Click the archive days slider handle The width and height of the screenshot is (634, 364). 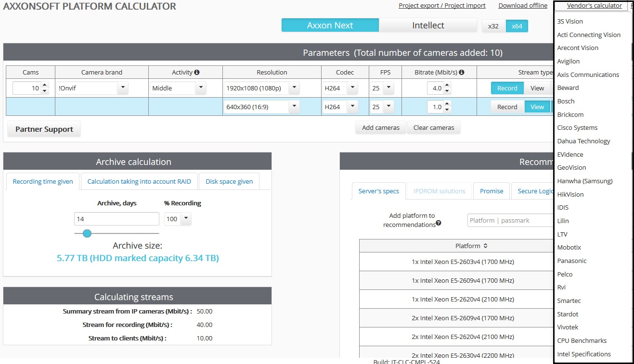(x=87, y=233)
